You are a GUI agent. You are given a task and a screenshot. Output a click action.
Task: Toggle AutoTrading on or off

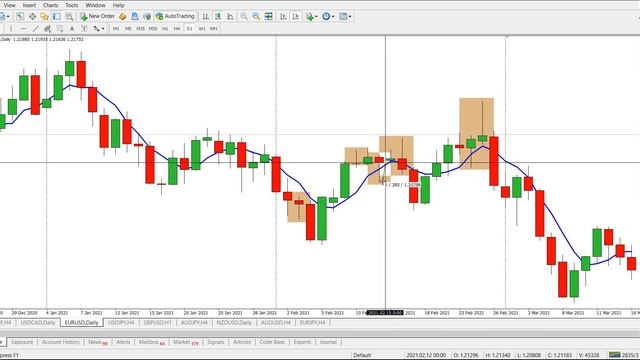[x=175, y=16]
